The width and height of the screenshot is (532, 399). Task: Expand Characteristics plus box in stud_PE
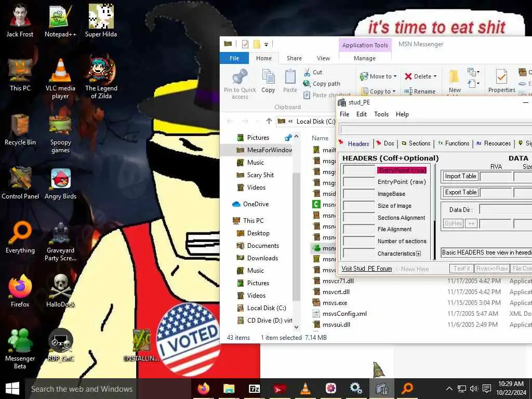click(x=418, y=254)
